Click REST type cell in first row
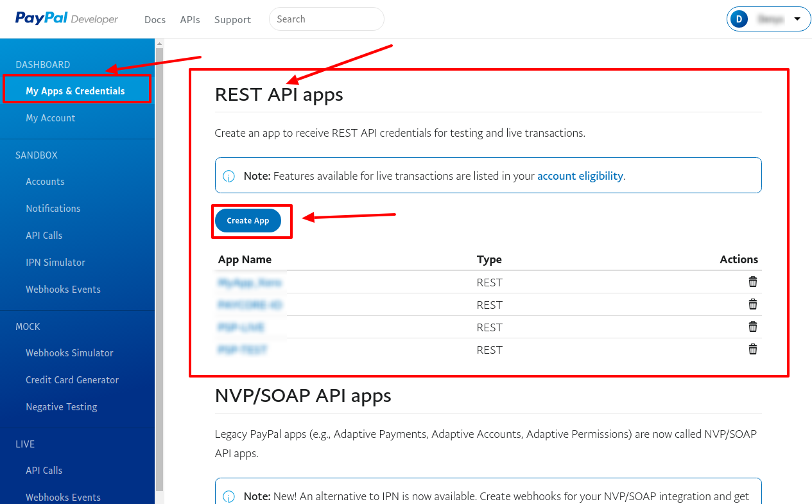Image resolution: width=812 pixels, height=504 pixels. pyautogui.click(x=489, y=282)
